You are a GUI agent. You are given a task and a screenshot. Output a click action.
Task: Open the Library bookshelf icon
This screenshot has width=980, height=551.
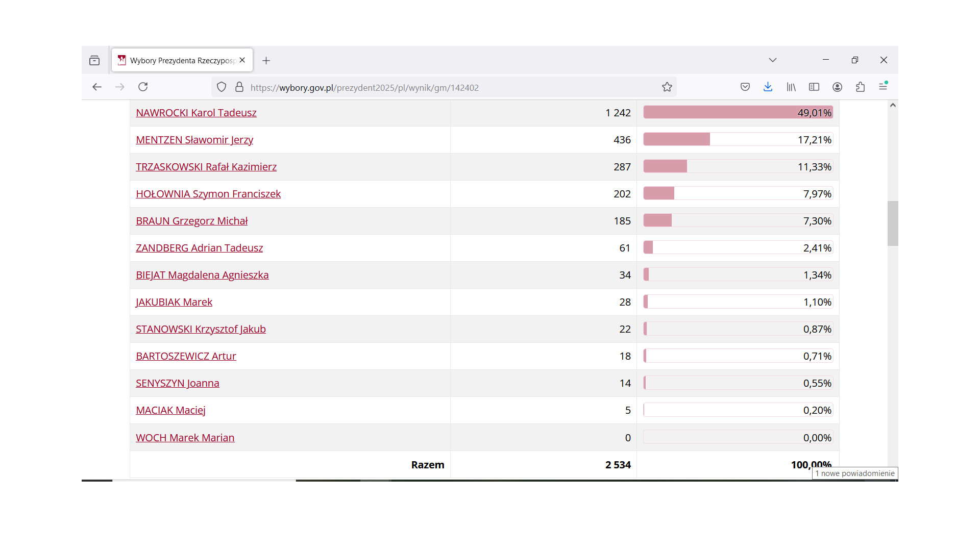click(x=791, y=87)
